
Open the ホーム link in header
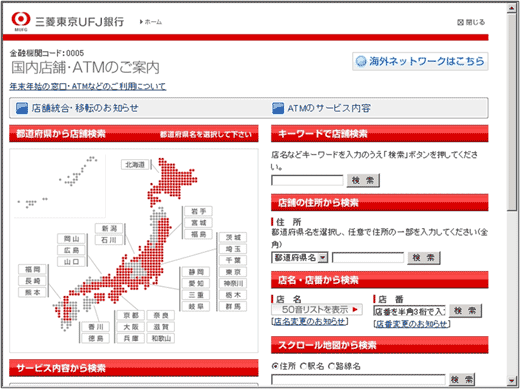pos(153,22)
